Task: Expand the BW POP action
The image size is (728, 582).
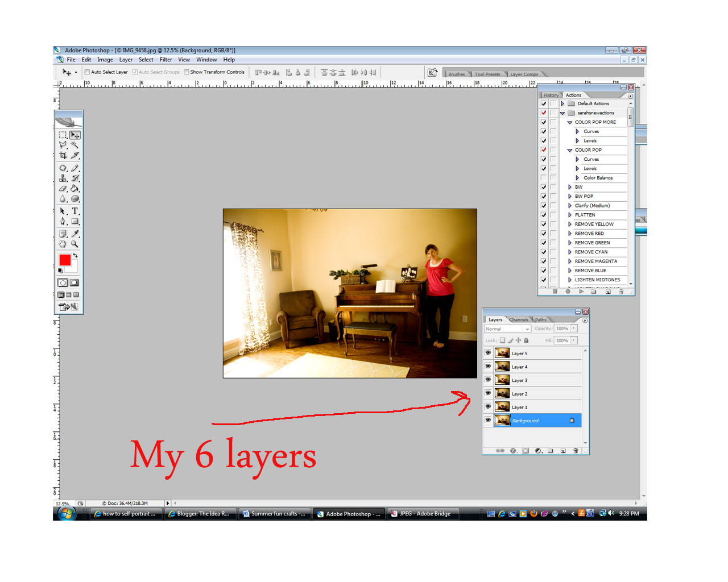Action: 570,196
